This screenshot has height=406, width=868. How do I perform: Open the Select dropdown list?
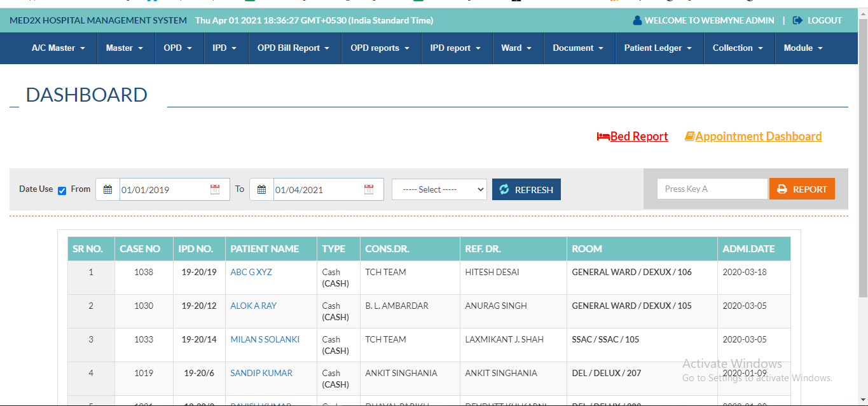439,189
